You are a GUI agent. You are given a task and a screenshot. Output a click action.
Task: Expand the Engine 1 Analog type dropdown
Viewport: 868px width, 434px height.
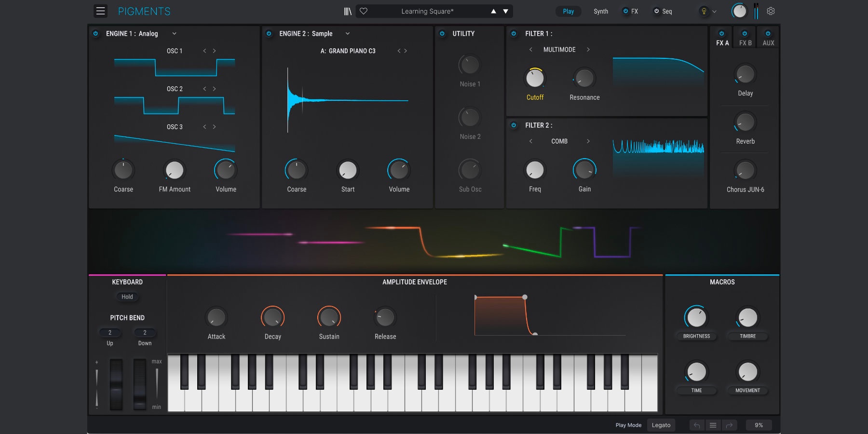174,33
